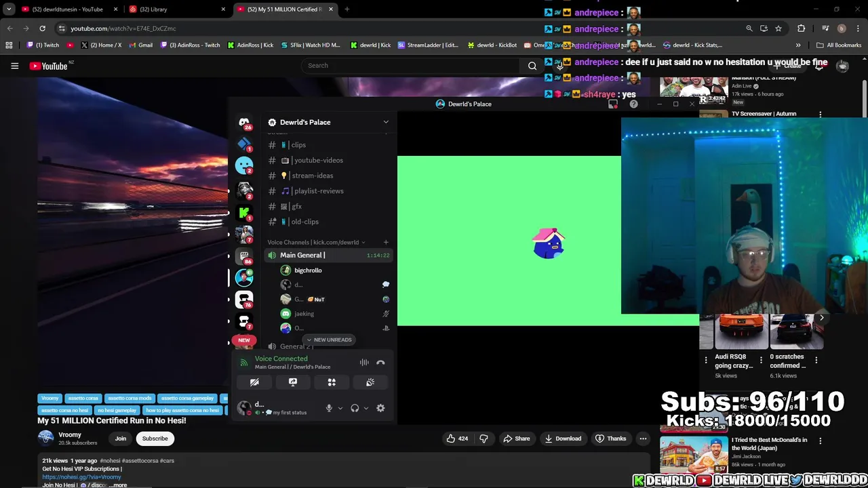Open options for Audi RSQ8 video
The height and width of the screenshot is (488, 868).
pyautogui.click(x=761, y=360)
